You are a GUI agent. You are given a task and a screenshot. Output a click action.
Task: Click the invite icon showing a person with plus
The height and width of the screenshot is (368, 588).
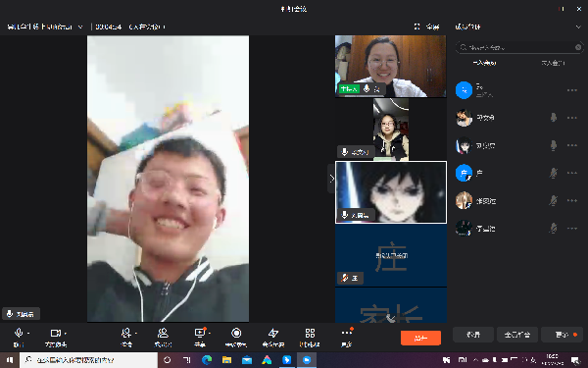pos(126,333)
